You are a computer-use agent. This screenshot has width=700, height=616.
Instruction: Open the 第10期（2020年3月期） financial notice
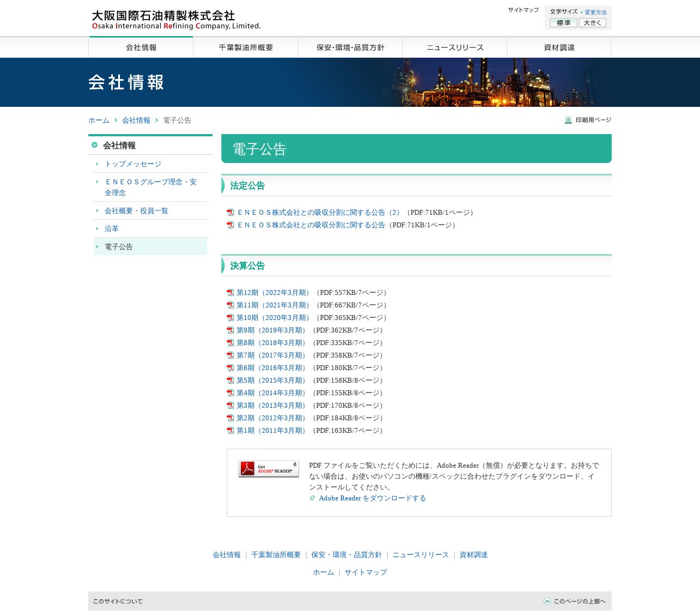point(275,318)
